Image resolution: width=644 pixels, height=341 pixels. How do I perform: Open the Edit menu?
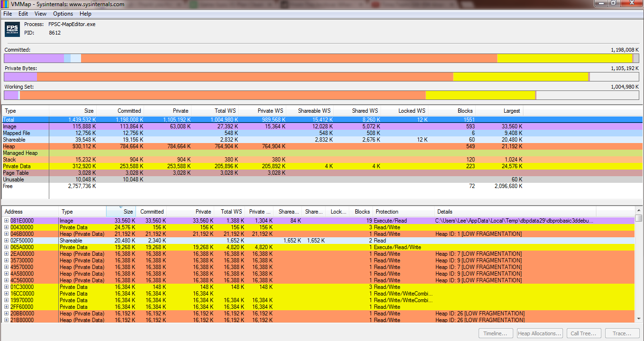pyautogui.click(x=23, y=14)
